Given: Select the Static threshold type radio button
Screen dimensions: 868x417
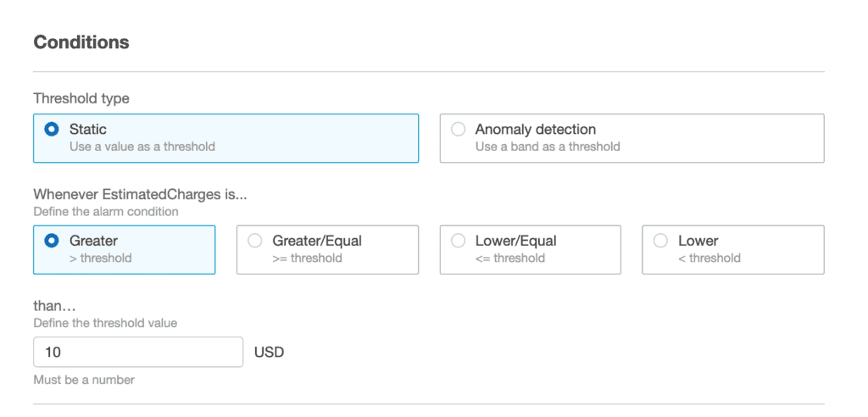Looking at the screenshot, I should (52, 130).
